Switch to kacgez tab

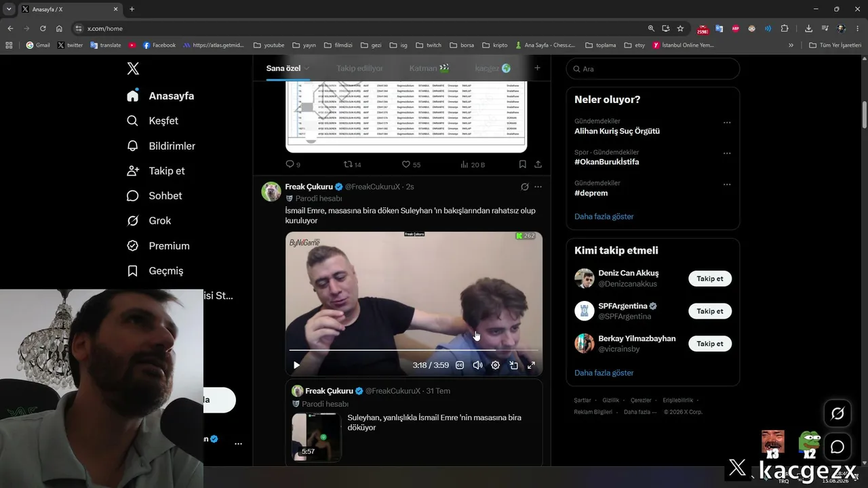(x=493, y=68)
